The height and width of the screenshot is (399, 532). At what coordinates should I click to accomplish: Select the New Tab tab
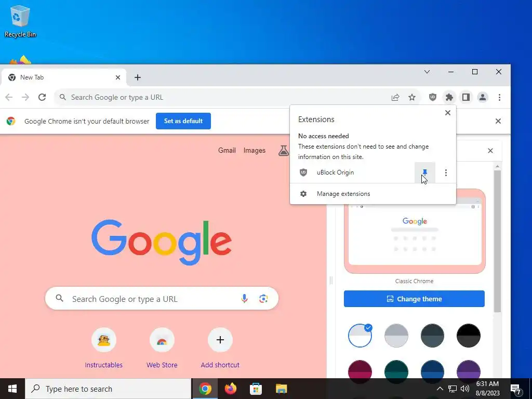click(x=64, y=77)
